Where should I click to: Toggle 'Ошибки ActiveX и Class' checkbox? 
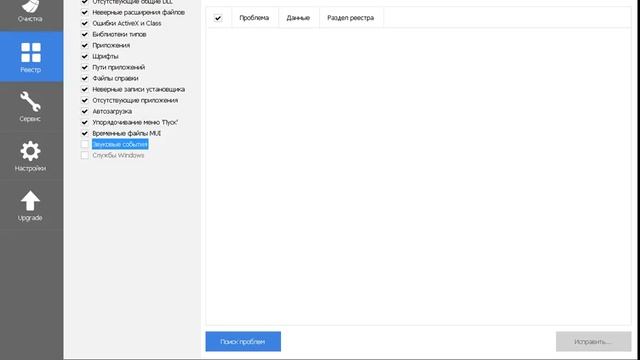coord(84,23)
